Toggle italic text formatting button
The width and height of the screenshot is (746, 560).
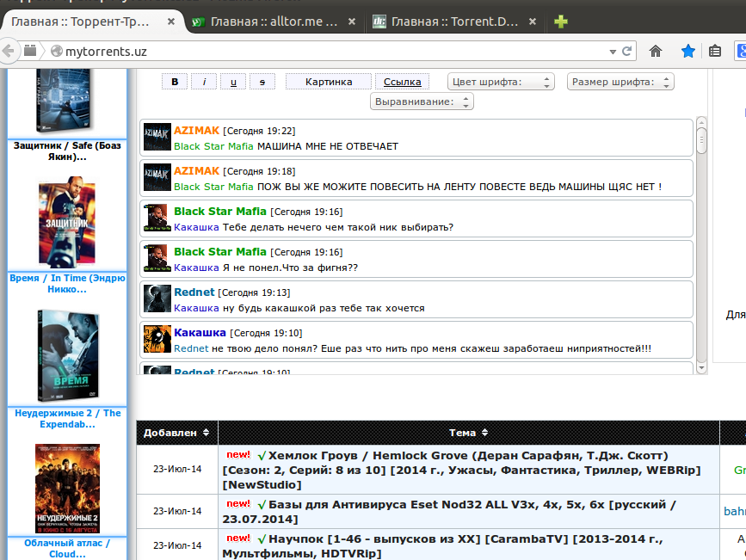(x=204, y=82)
